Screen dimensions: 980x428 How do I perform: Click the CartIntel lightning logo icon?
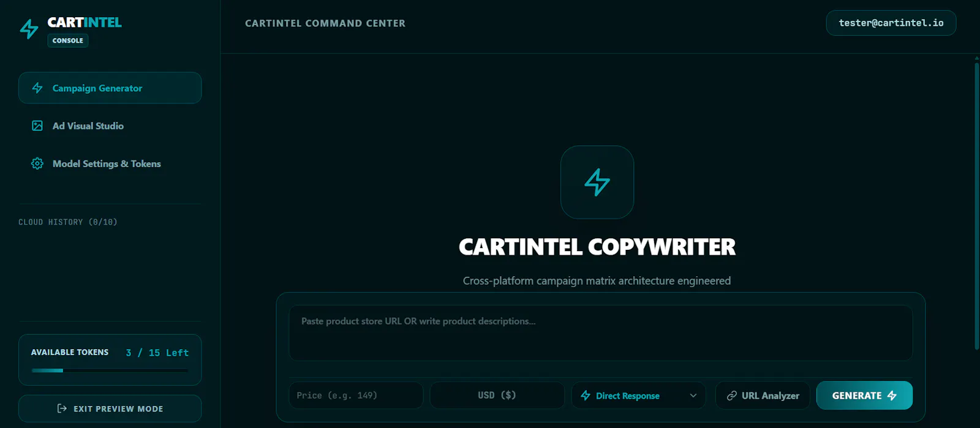29,29
